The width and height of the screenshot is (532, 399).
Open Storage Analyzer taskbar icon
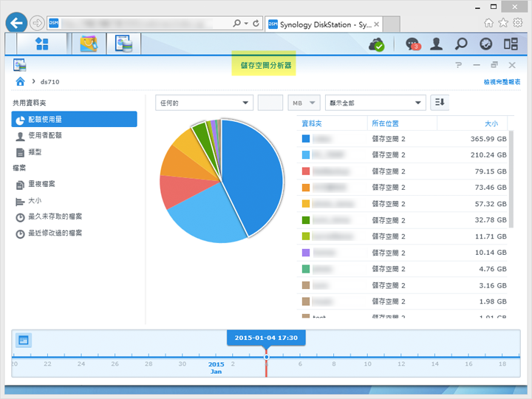click(123, 44)
